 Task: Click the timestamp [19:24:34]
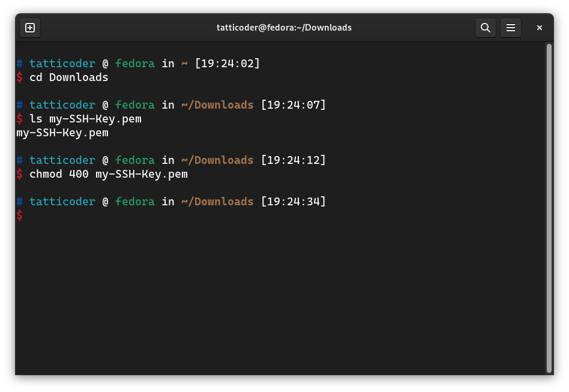[294, 202]
